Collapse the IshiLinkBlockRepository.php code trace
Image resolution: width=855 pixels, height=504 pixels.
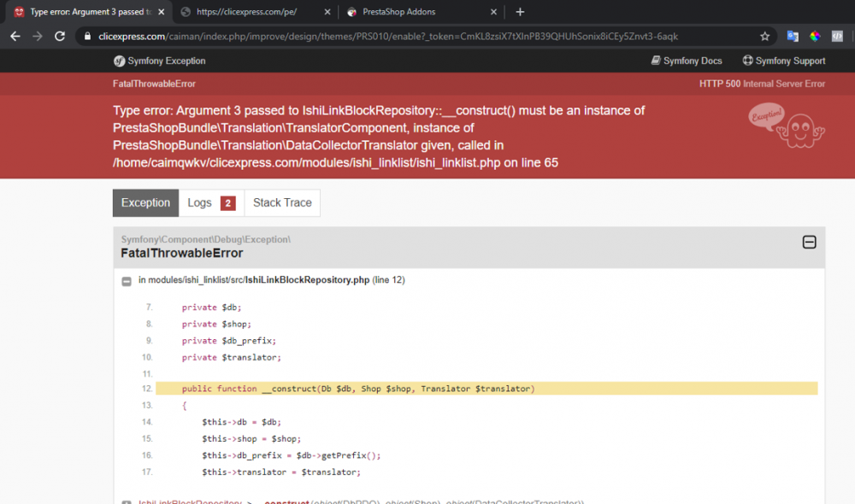(126, 281)
